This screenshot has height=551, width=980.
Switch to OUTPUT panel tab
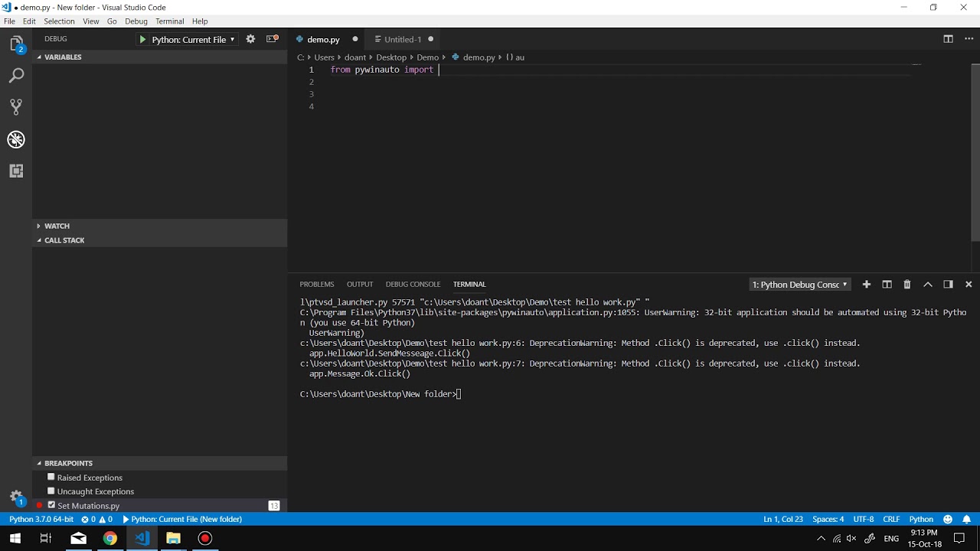360,284
